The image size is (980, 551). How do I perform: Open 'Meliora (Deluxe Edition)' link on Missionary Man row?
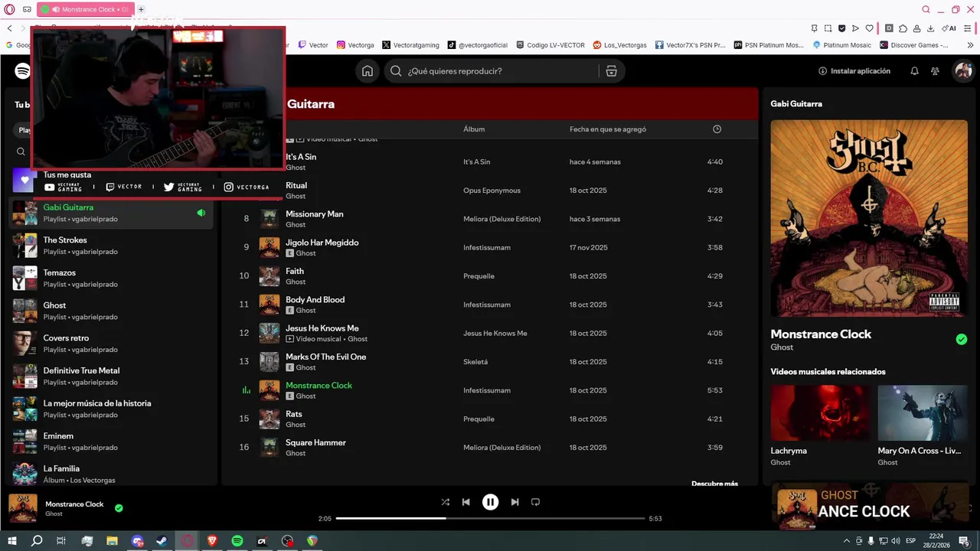502,219
